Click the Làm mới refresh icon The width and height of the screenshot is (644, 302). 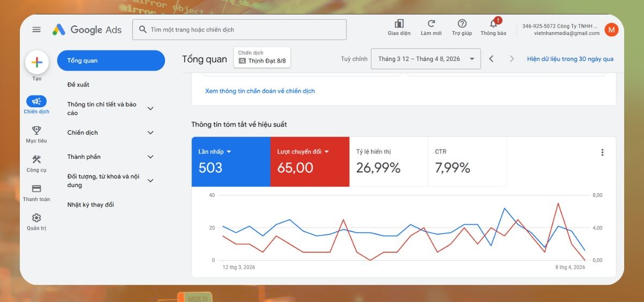(431, 24)
